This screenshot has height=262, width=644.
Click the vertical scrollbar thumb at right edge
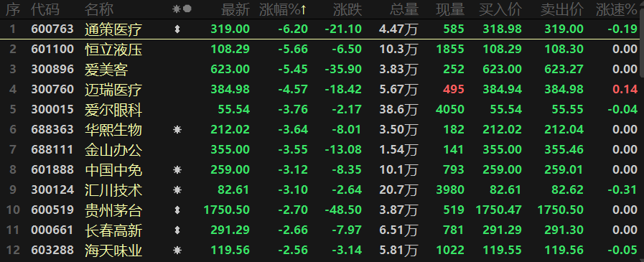coord(642,39)
